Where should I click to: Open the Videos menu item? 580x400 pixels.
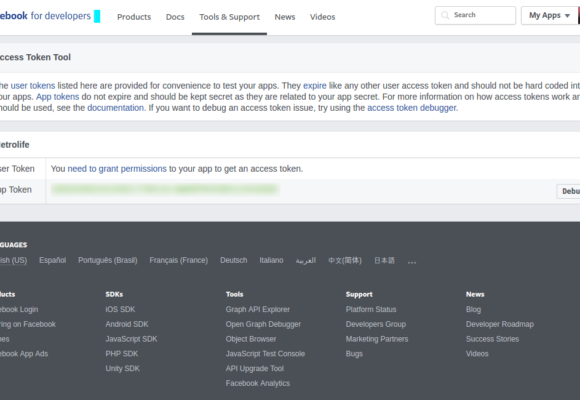click(x=323, y=17)
